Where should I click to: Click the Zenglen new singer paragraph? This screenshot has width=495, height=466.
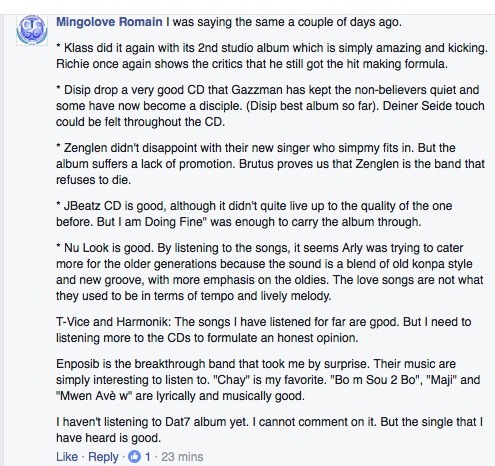tap(270, 164)
